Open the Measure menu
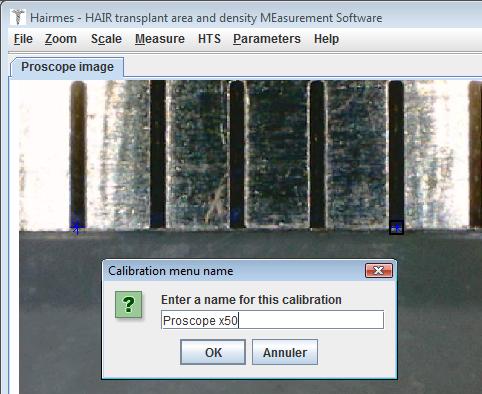 coord(160,39)
